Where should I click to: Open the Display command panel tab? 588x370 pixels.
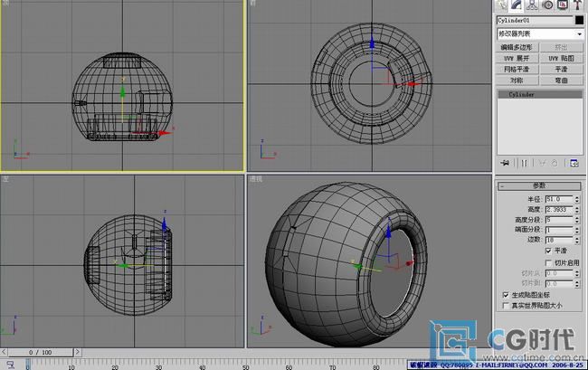(562, 5)
